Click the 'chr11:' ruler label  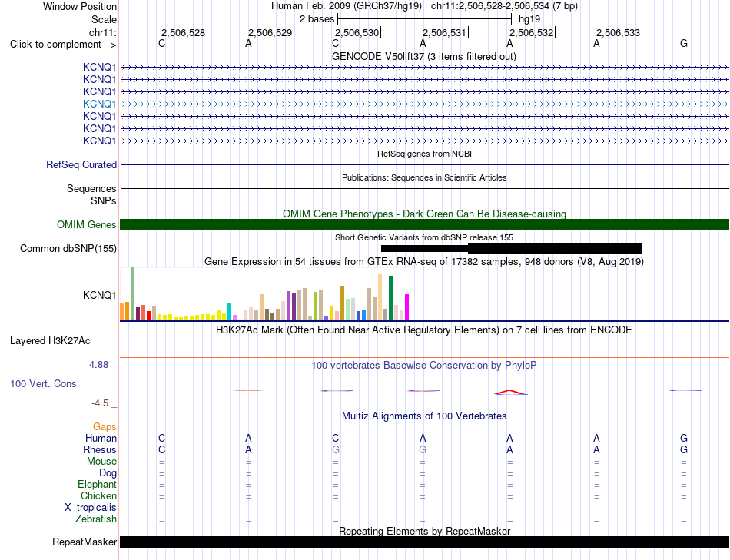[x=103, y=32]
